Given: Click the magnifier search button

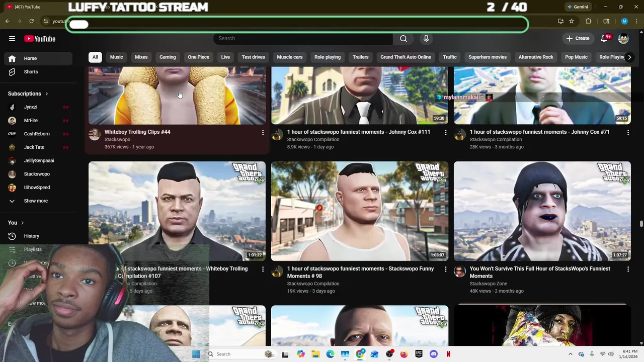Looking at the screenshot, I should click(404, 39).
